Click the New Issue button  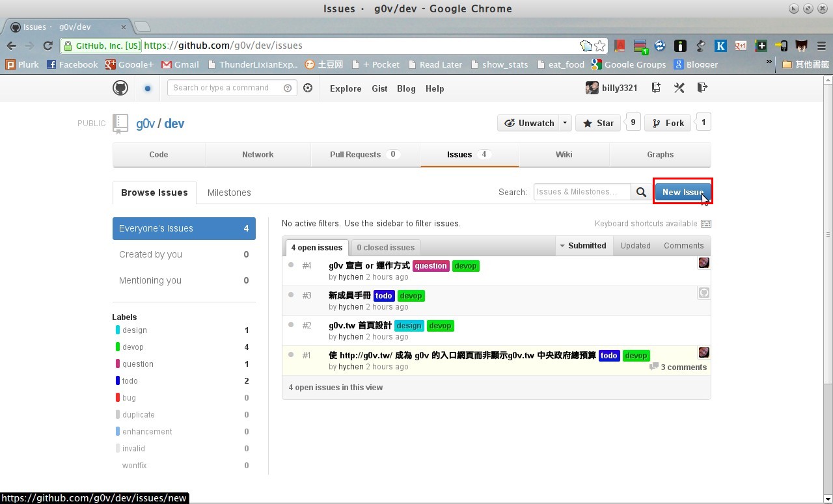(x=683, y=192)
